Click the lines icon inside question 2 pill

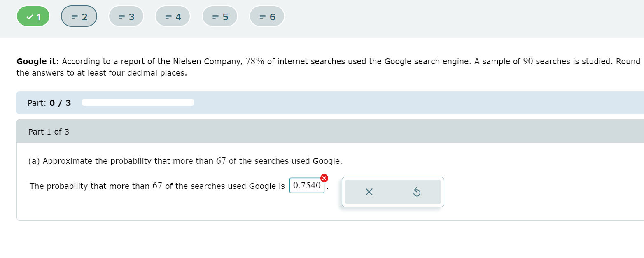point(75,16)
